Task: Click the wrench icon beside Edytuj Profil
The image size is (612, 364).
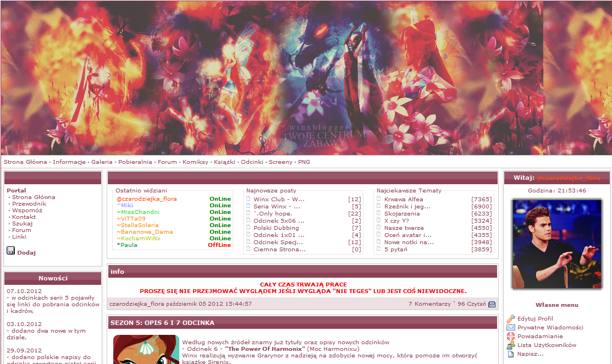Action: coord(510,319)
